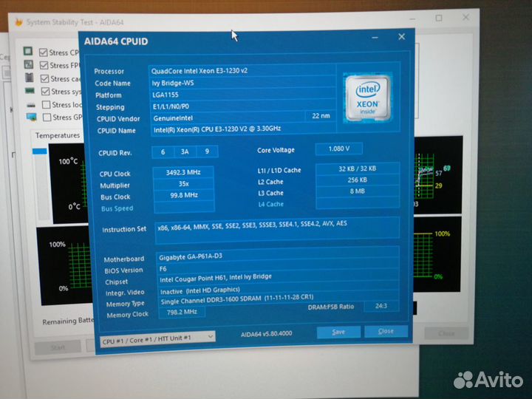532x399 pixels.
Task: Maximize the System Stability Test window
Action: pyautogui.click(x=439, y=18)
